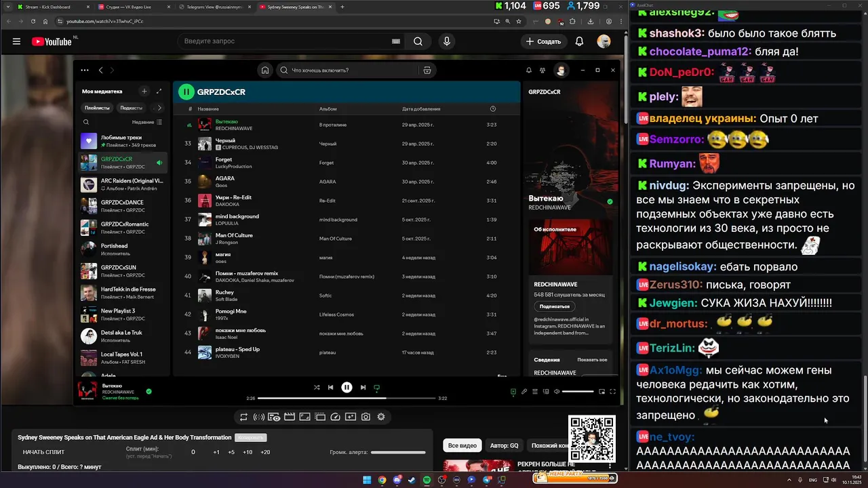Toggle the green checkmark in Now Playing panel
This screenshot has width=868, height=488.
(x=610, y=201)
